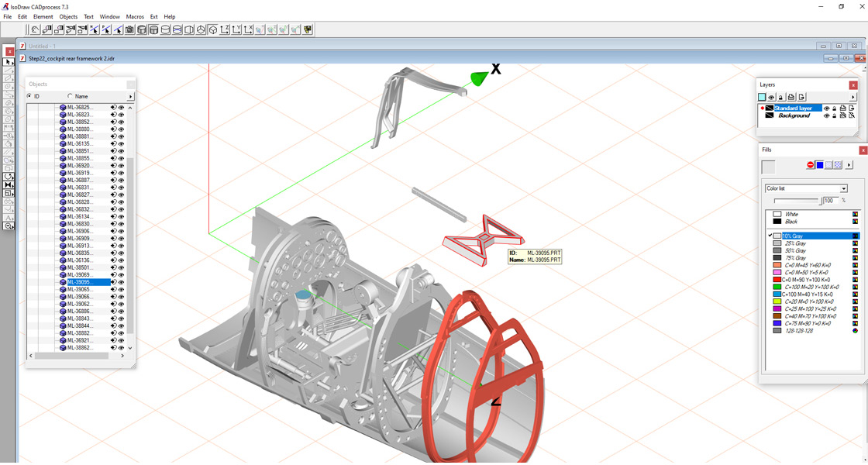Viewport: 868px width, 465px height.
Task: Choose the magnifier zoom tool in left toolbox
Action: [9, 226]
